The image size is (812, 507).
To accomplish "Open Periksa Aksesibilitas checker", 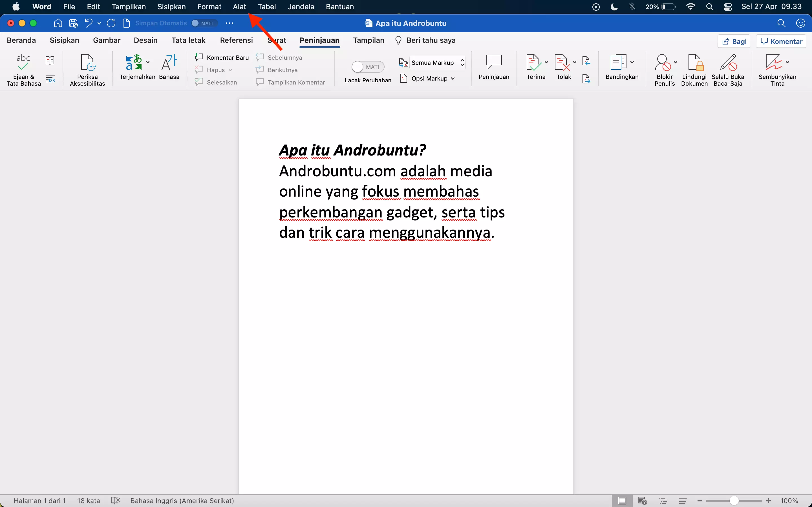I will pos(87,69).
